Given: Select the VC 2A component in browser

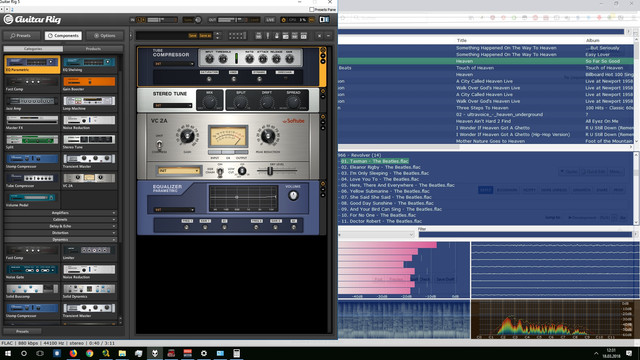Looking at the screenshot, I should click(x=89, y=180).
